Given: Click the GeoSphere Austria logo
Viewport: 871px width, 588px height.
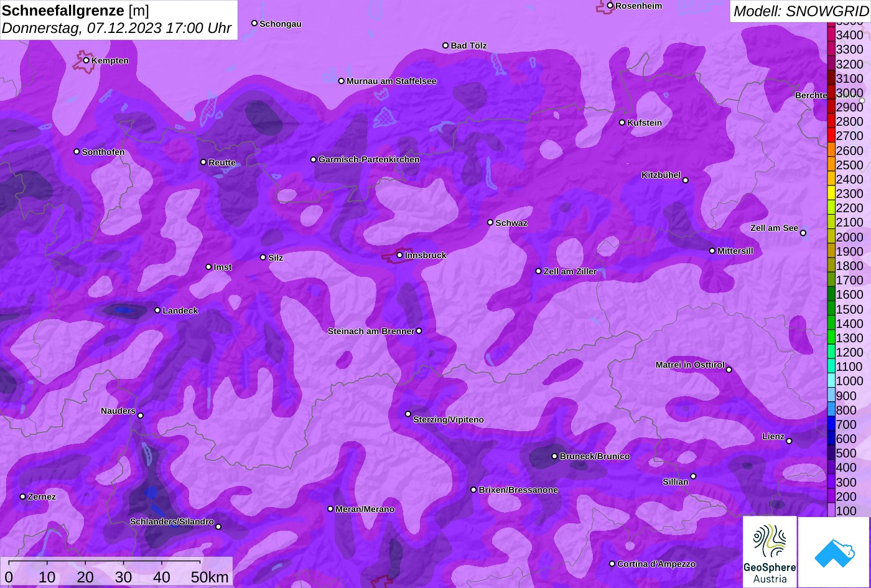Looking at the screenshot, I should [770, 552].
